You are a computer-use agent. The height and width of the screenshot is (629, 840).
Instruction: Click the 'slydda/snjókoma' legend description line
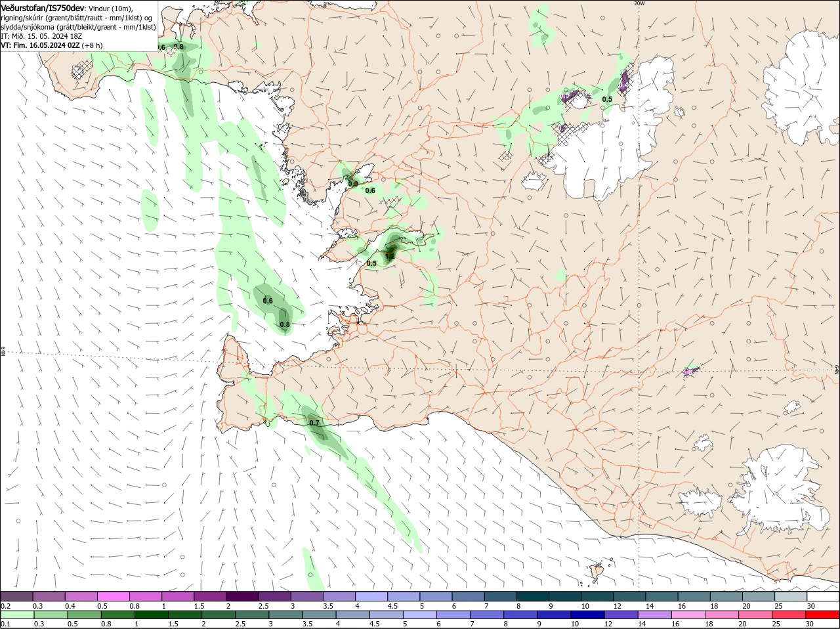point(78,27)
